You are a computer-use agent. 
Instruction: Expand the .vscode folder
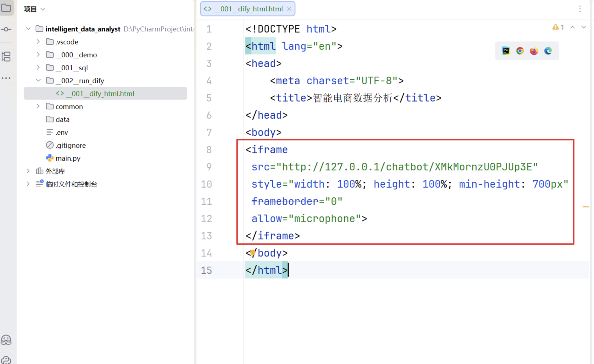point(38,42)
